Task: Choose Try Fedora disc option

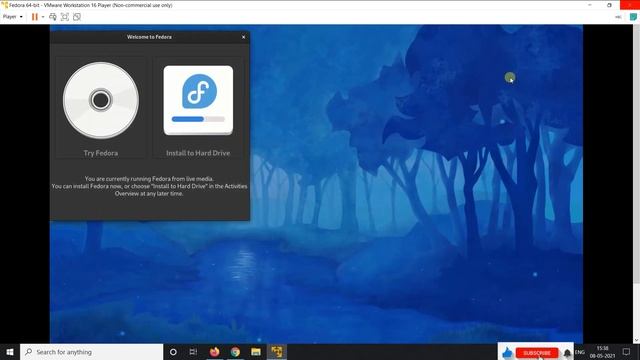Action: [x=101, y=108]
